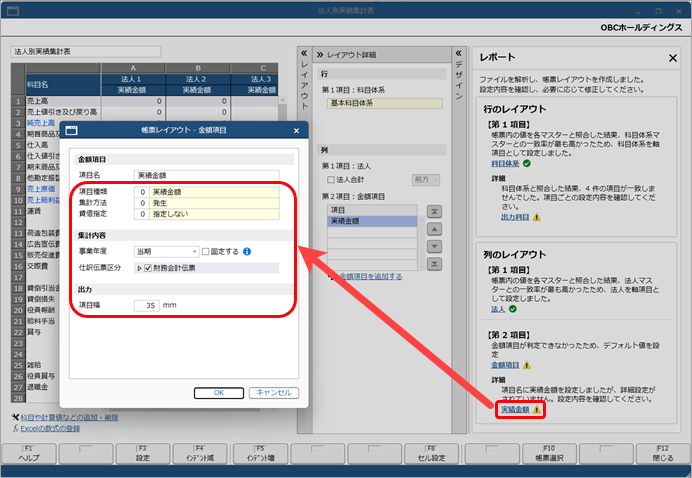
Task: Click キャンセル in the 金額項目 dialog
Action: [x=274, y=393]
